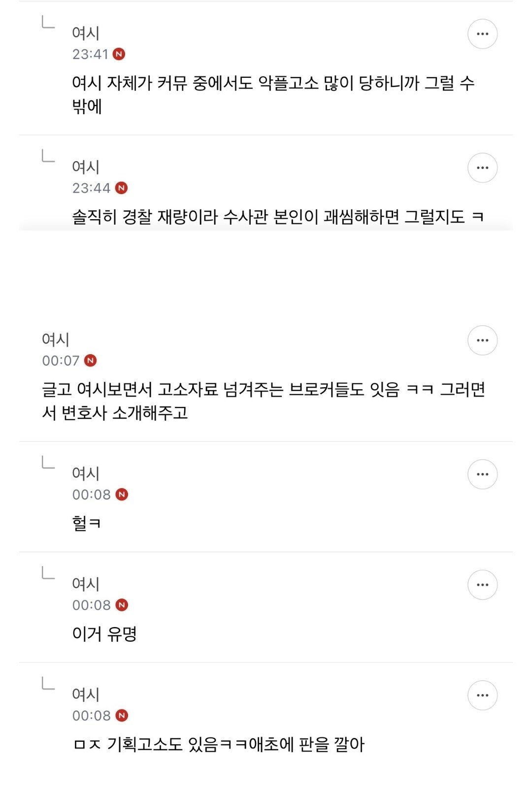Click the red N badge beside 23:41
The image size is (532, 797).
[119, 54]
